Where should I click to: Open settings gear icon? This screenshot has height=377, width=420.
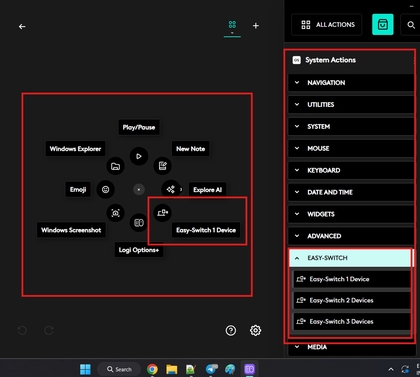tap(255, 330)
